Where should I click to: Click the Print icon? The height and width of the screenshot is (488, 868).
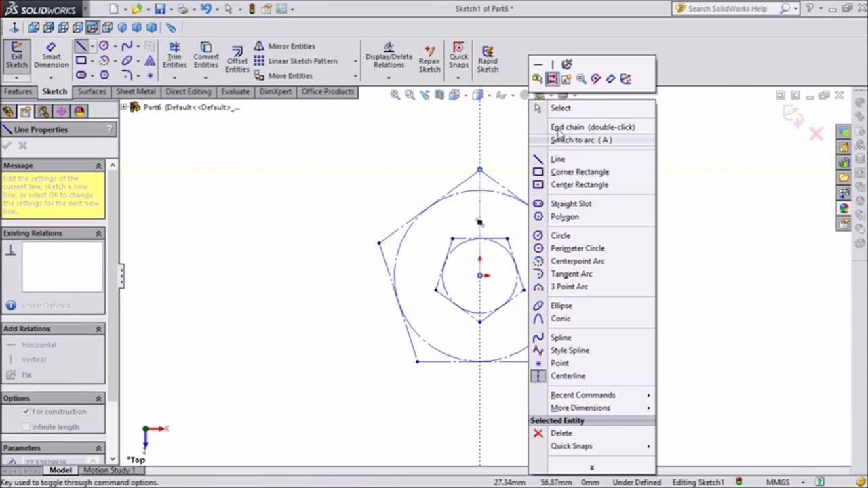[x=182, y=9]
